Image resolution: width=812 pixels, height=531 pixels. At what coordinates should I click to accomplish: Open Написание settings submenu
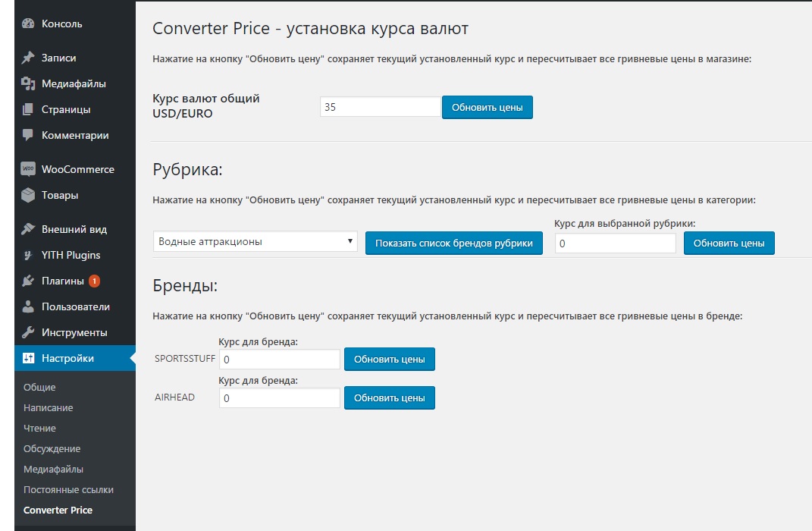coord(49,407)
